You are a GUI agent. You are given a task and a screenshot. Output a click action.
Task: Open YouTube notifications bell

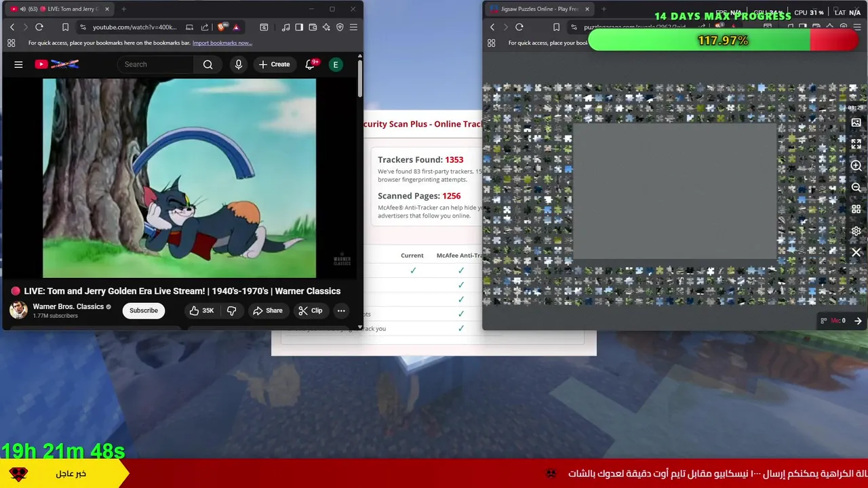point(310,64)
